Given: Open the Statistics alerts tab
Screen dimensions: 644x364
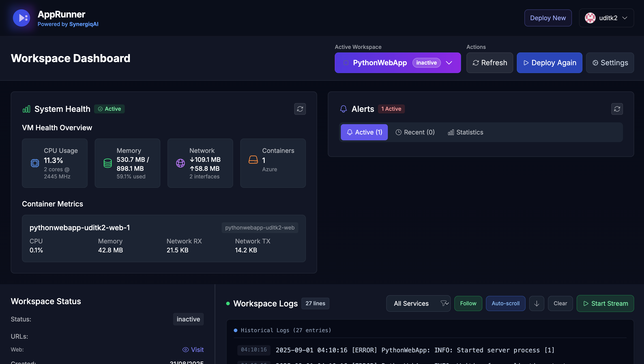Looking at the screenshot, I should [465, 132].
